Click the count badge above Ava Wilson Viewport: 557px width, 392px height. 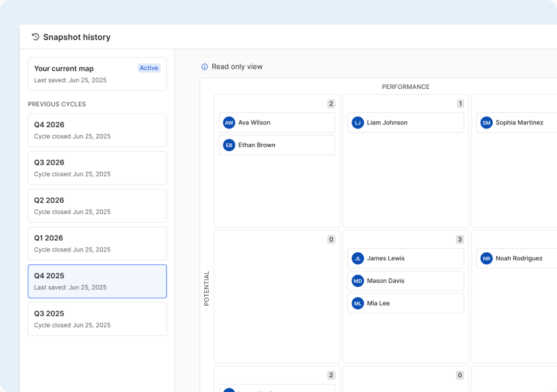[331, 104]
